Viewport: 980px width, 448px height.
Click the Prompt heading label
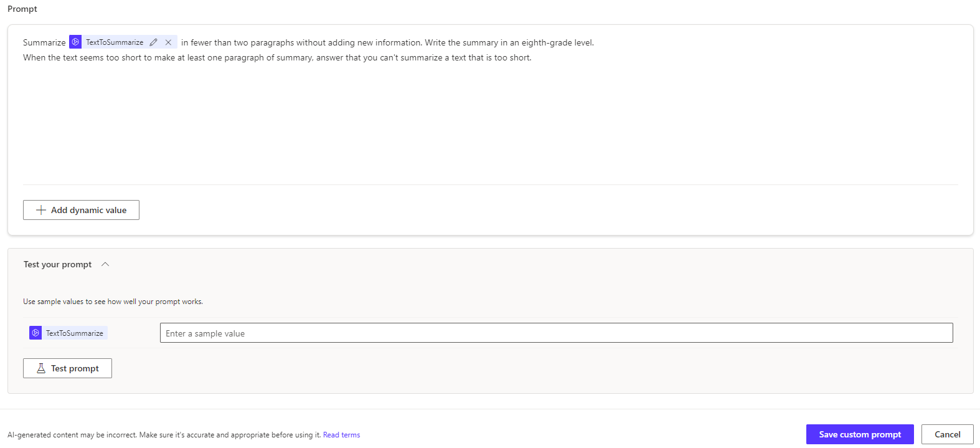(22, 9)
